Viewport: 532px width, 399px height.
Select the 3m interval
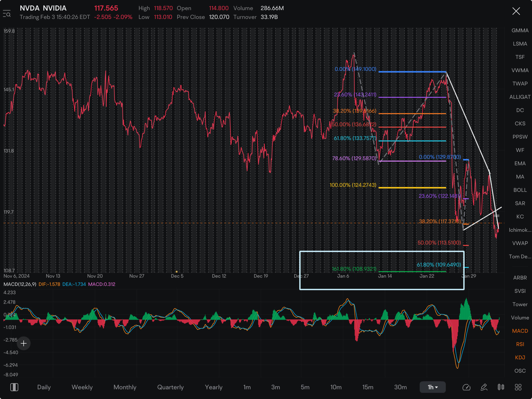[276, 387]
